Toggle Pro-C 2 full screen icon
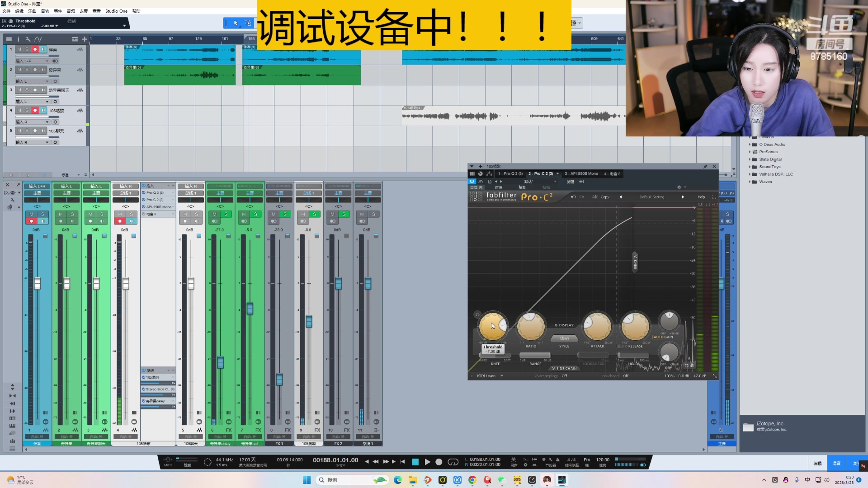The image size is (868, 488). click(x=714, y=197)
